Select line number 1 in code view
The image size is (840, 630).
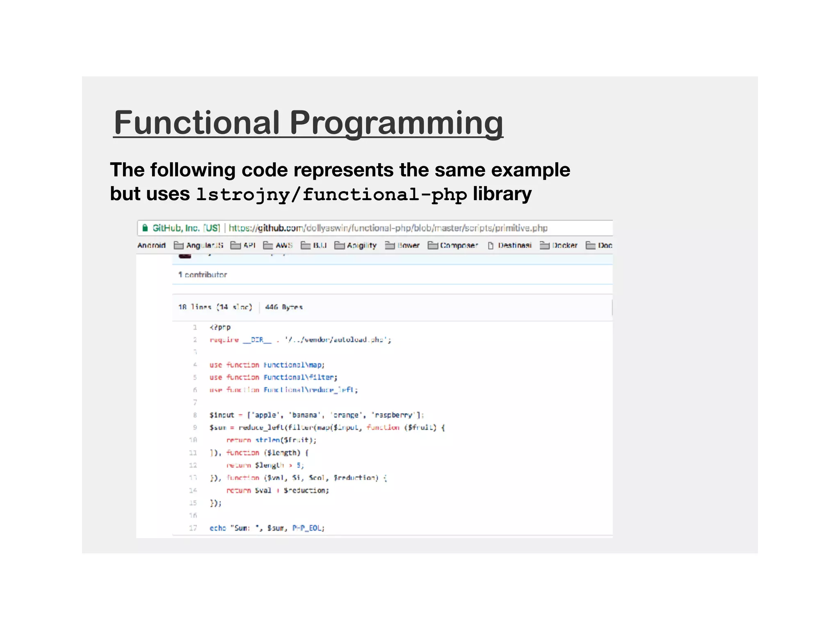[x=195, y=327]
